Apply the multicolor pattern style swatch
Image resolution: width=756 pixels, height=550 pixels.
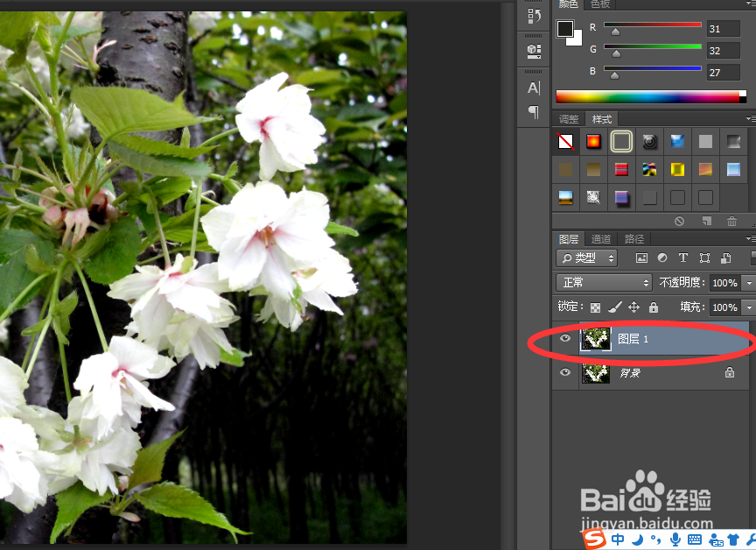[649, 169]
